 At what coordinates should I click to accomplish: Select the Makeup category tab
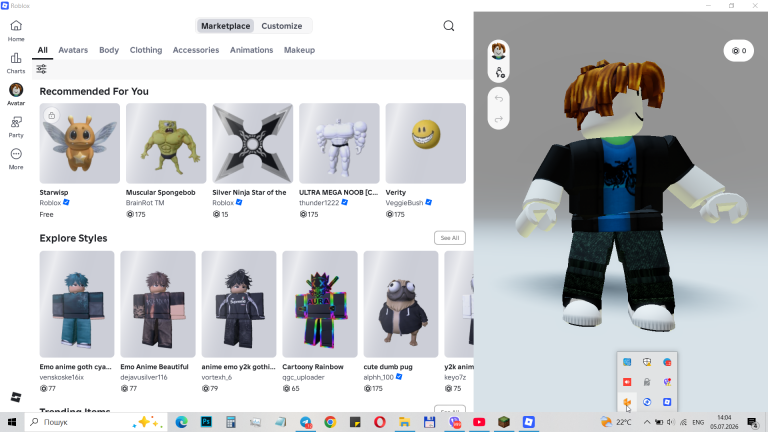tap(299, 50)
